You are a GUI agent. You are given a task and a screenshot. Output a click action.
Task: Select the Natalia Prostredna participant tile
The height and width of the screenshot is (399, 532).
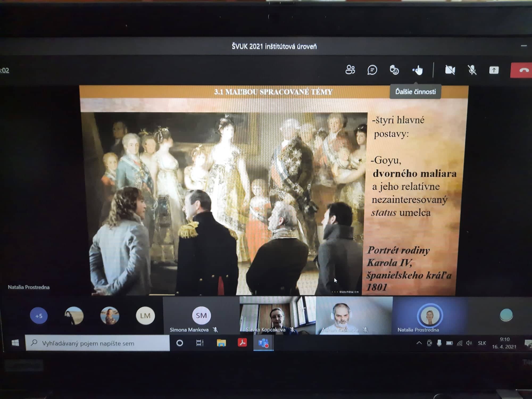point(430,315)
